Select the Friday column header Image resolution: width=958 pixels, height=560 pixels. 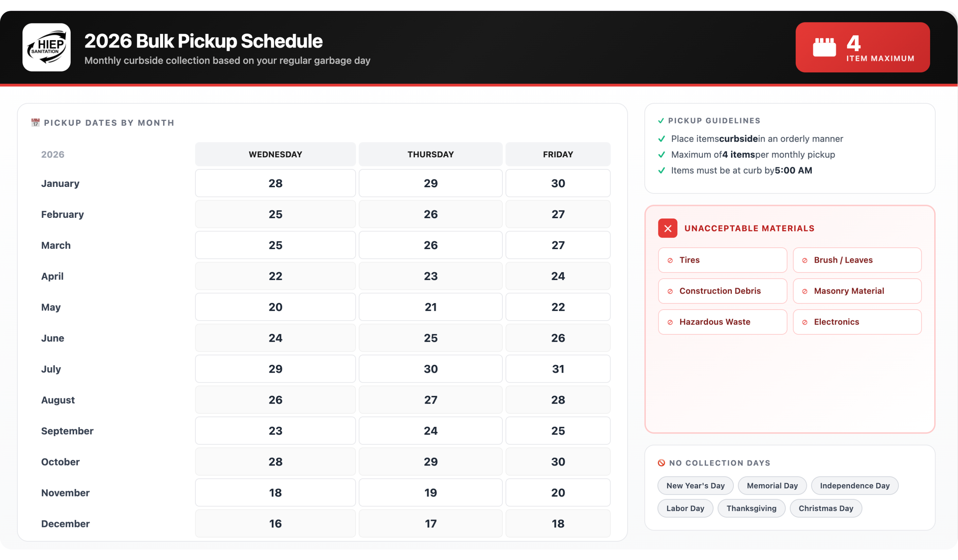[x=557, y=154]
